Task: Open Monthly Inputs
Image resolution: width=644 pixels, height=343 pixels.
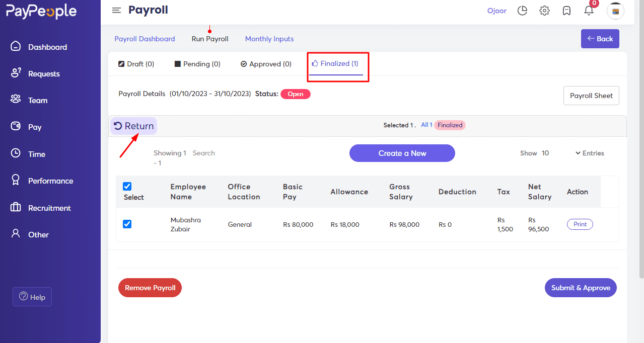Action: pos(269,39)
